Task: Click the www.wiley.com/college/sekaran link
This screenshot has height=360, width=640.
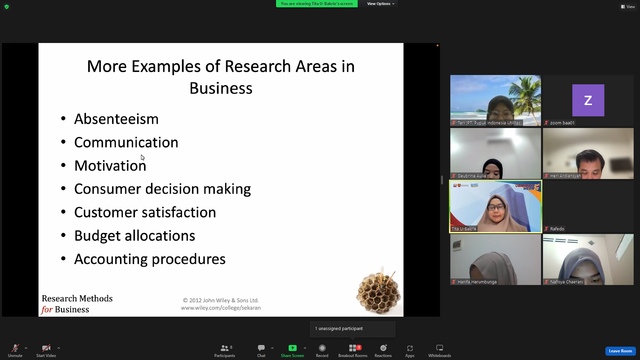Action: [x=221, y=308]
